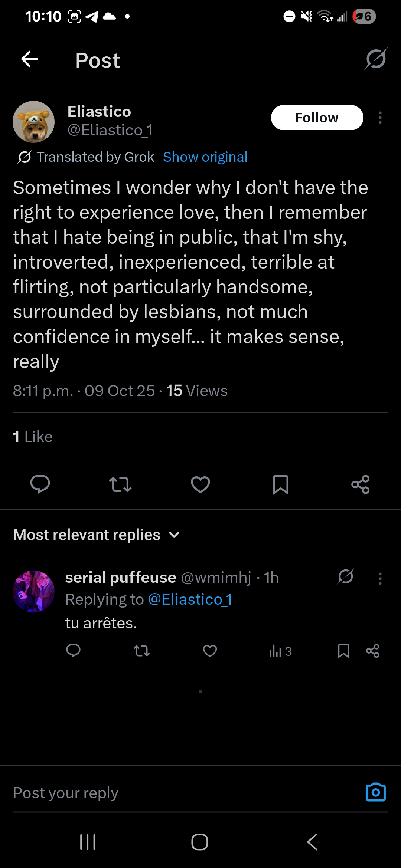401x868 pixels.
Task: Expand Most relevant replies sort menu
Action: pos(97,535)
